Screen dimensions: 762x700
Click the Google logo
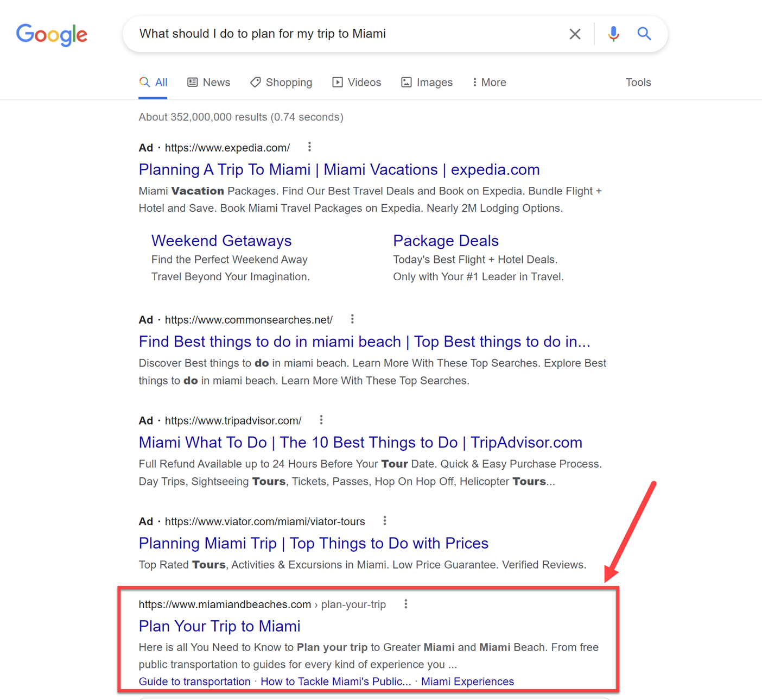click(52, 35)
